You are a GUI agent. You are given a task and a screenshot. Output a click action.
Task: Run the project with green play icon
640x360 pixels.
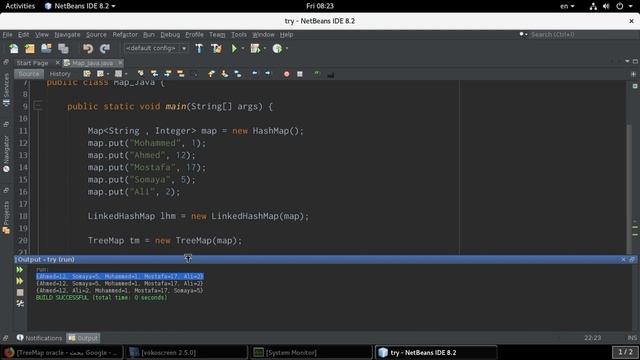[x=234, y=49]
